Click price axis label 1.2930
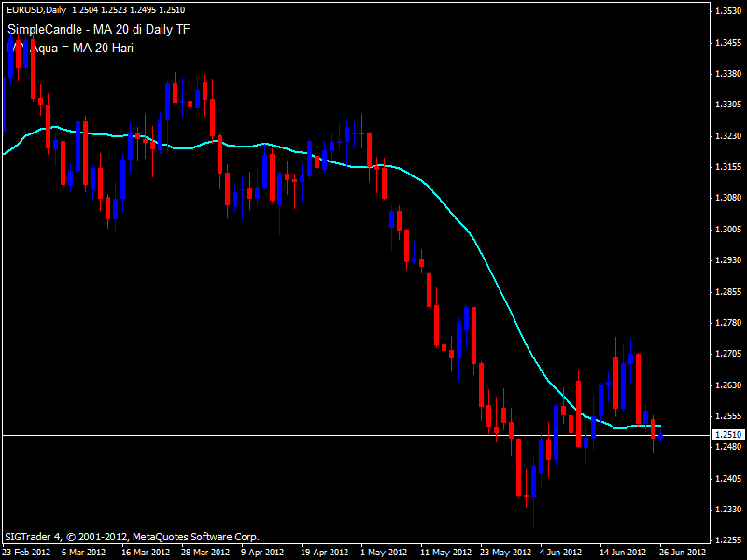Screen dimensions: 747x560 point(728,260)
